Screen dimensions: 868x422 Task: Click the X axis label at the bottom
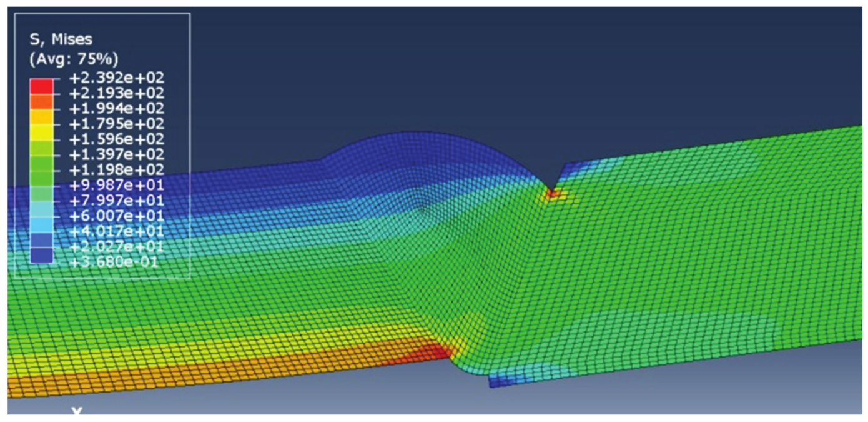tap(77, 411)
